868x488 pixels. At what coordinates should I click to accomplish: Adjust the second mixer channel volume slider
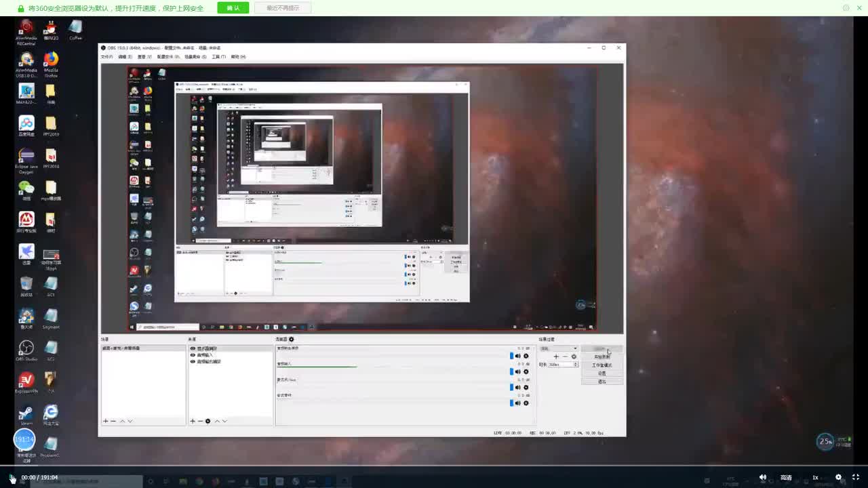(x=511, y=371)
